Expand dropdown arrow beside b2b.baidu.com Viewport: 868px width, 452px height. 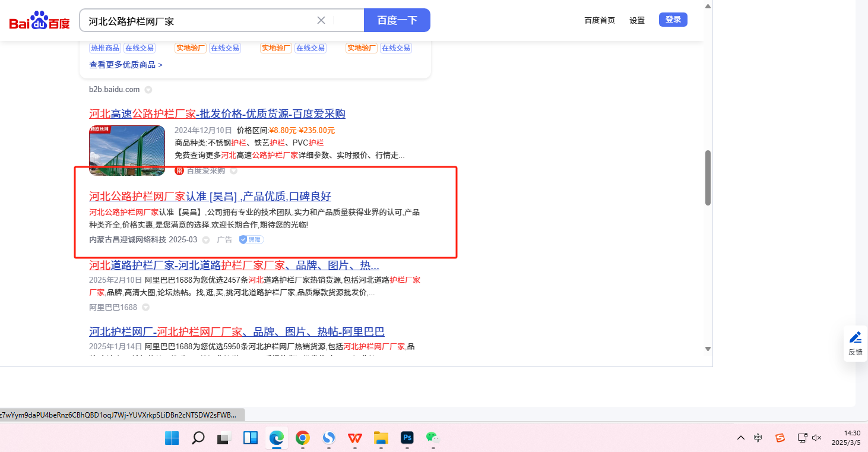(148, 90)
